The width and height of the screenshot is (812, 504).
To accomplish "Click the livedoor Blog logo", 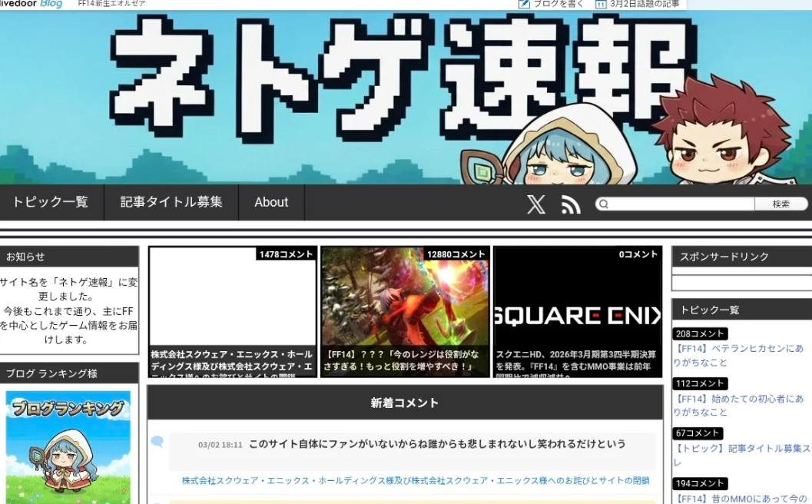I will 31,4.
